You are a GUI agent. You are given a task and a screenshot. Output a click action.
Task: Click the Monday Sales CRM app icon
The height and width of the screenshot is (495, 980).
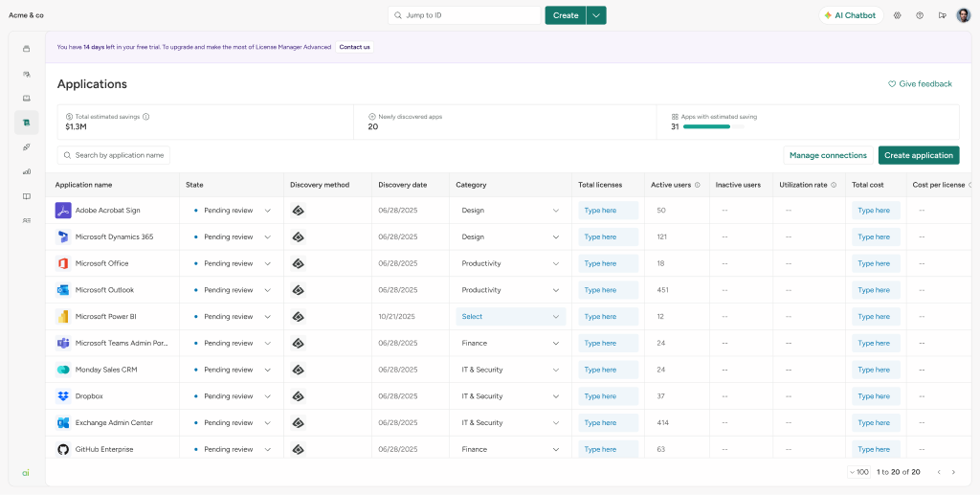tap(63, 370)
